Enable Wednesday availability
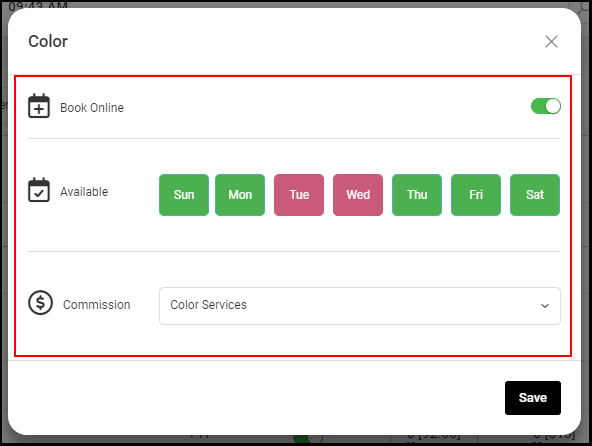Screen dimensions: 592x446 pyautogui.click(x=358, y=195)
